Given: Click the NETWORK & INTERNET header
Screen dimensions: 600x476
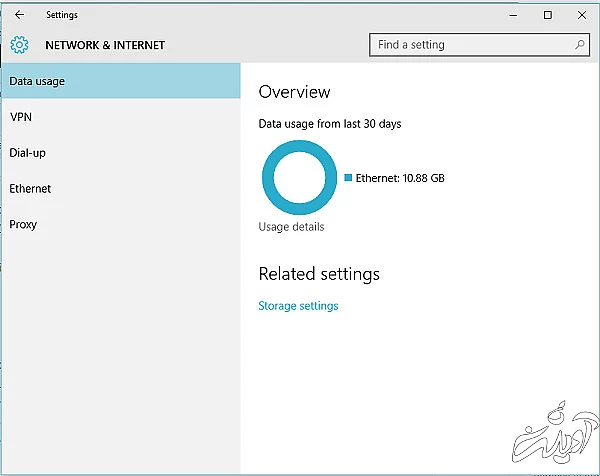Looking at the screenshot, I should (x=105, y=45).
